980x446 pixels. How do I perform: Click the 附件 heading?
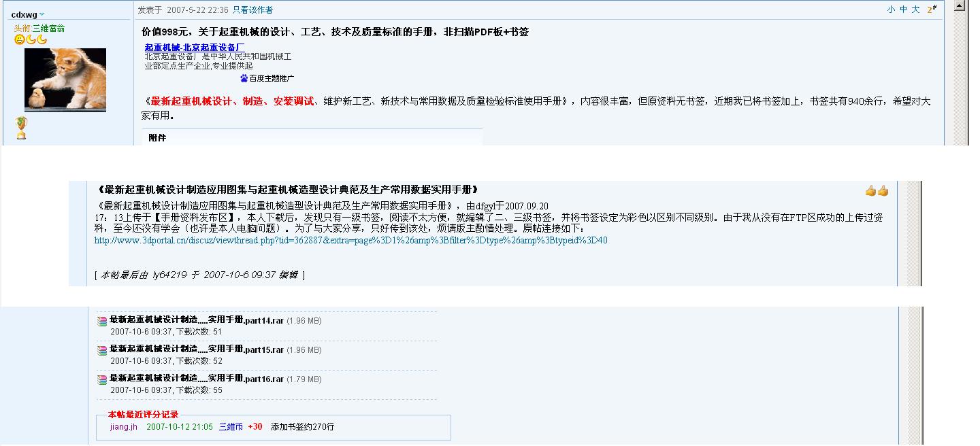click(157, 138)
